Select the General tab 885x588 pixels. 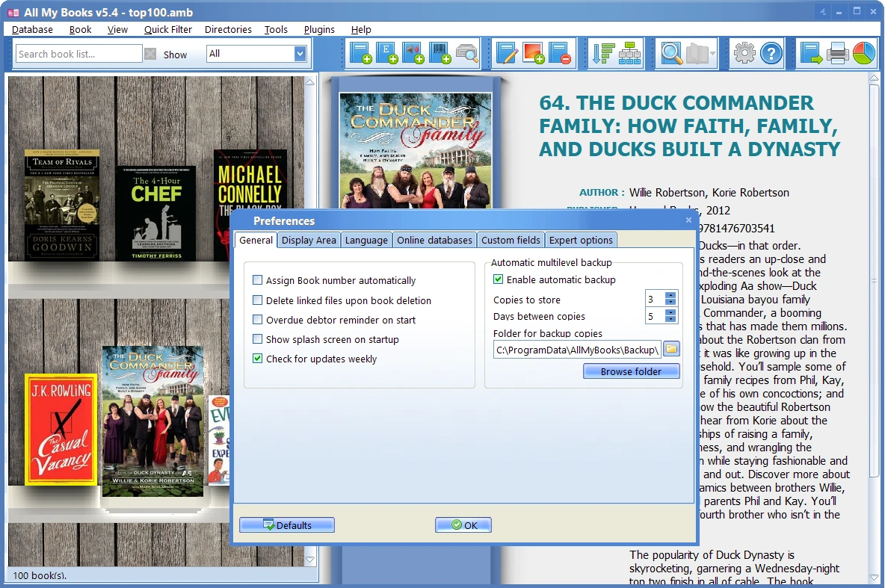(x=256, y=240)
